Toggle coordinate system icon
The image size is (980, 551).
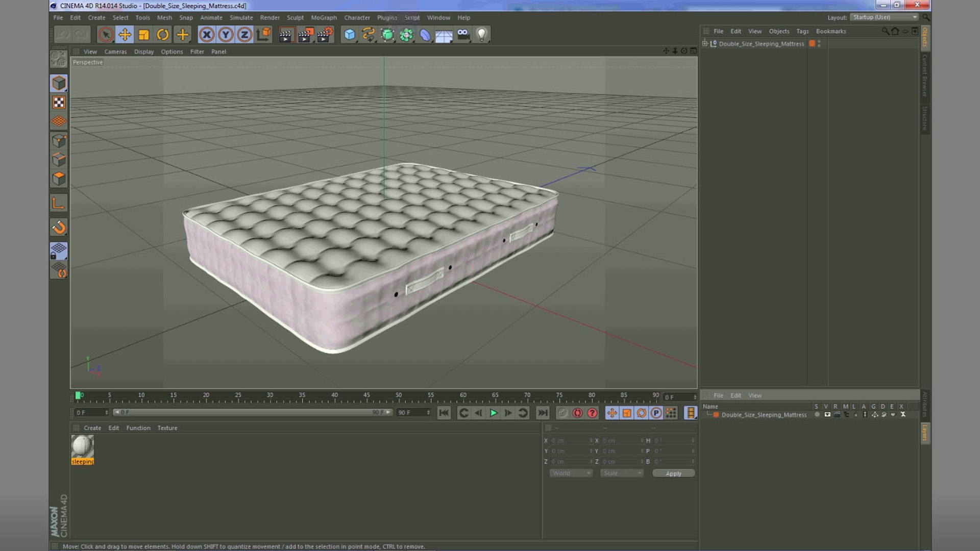pos(264,35)
